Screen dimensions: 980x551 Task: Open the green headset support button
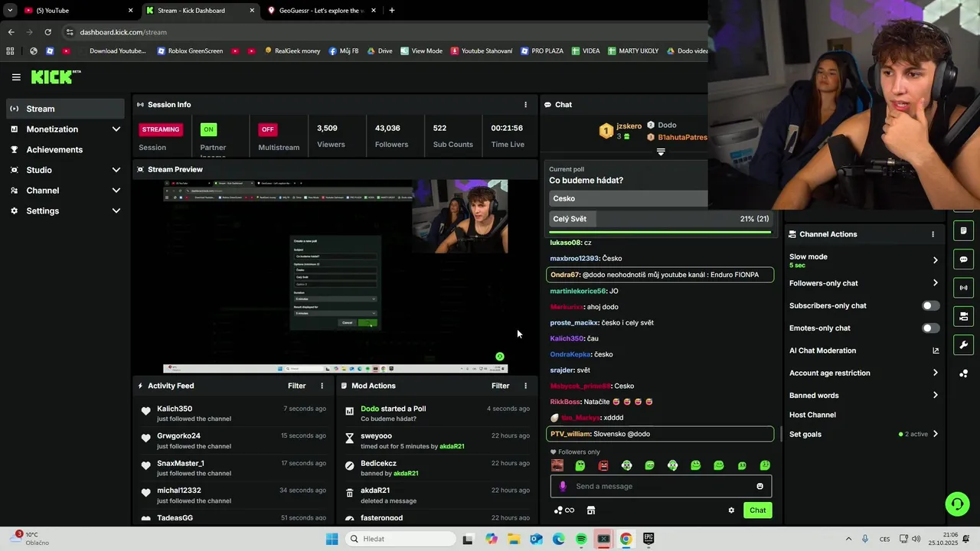tap(957, 504)
